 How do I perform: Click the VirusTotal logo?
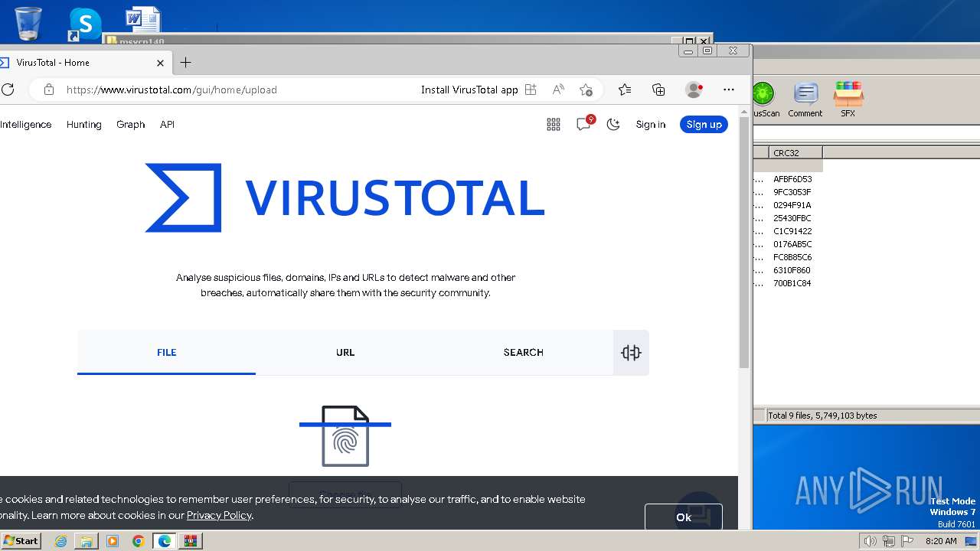345,197
